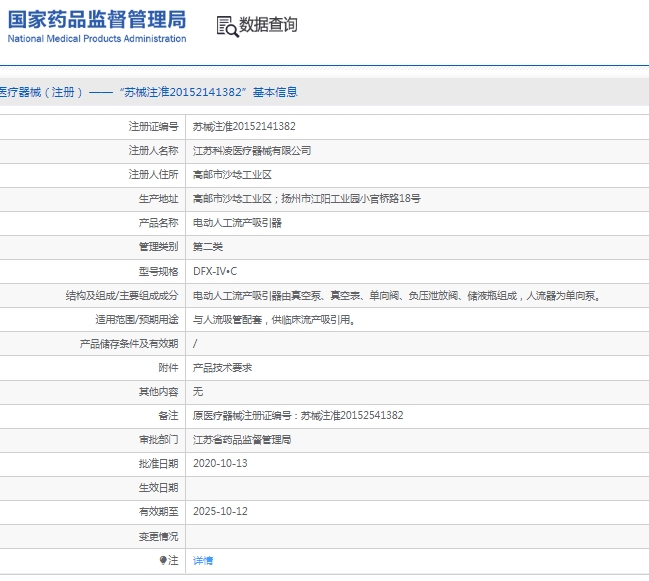Click the 生产地址 label
This screenshot has width=649, height=581.
(x=158, y=199)
